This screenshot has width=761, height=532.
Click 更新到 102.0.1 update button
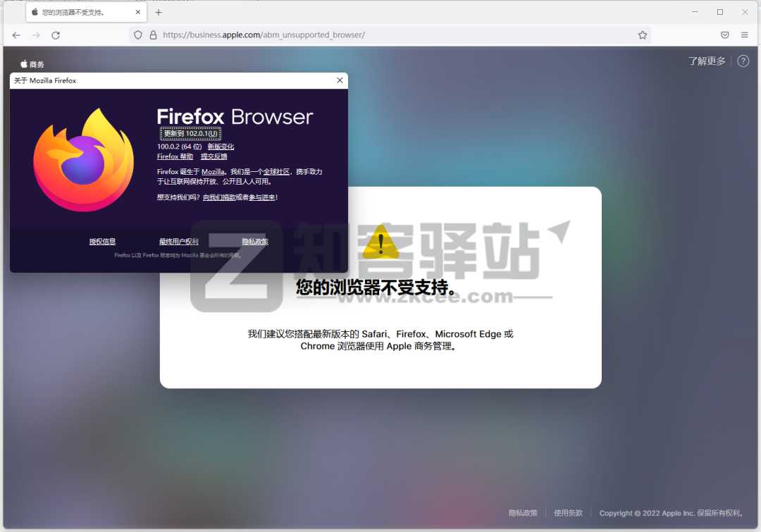(x=192, y=133)
